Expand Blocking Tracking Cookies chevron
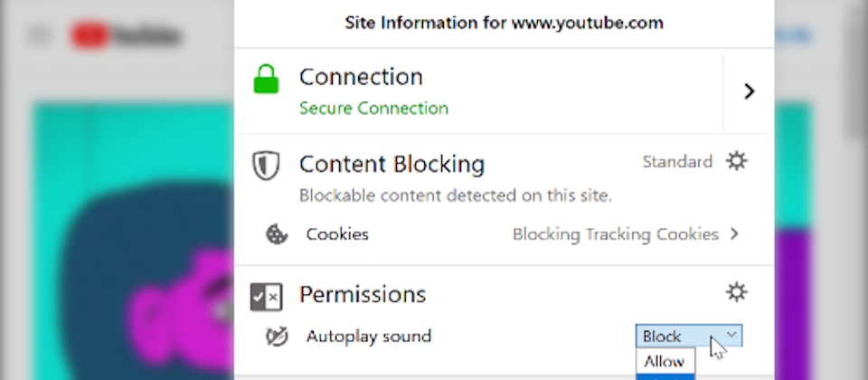868x380 pixels. (734, 234)
